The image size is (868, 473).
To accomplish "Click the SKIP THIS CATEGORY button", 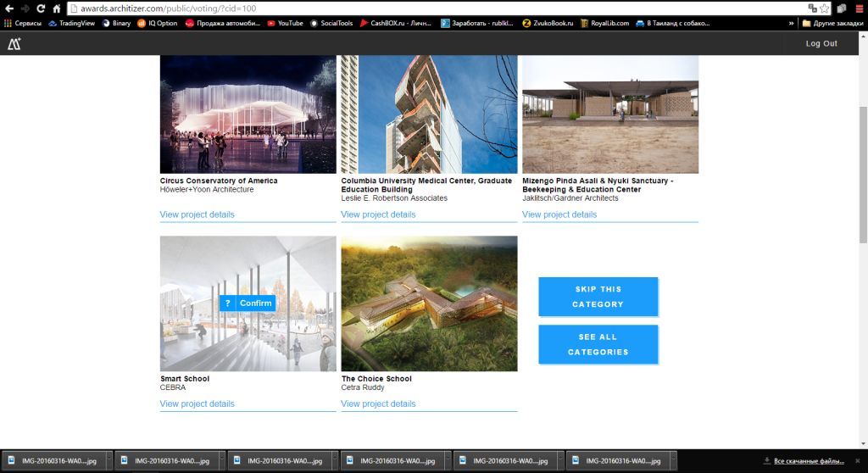I will tap(598, 297).
